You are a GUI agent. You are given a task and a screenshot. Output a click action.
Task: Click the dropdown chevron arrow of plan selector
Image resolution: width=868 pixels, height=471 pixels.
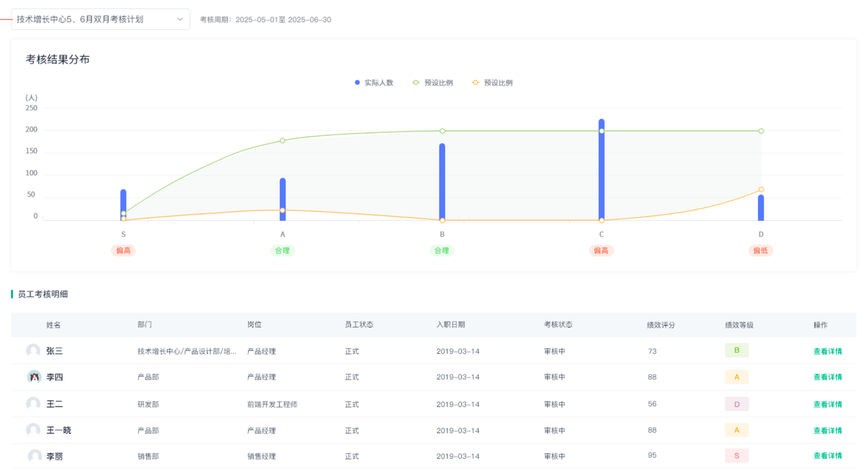[180, 20]
